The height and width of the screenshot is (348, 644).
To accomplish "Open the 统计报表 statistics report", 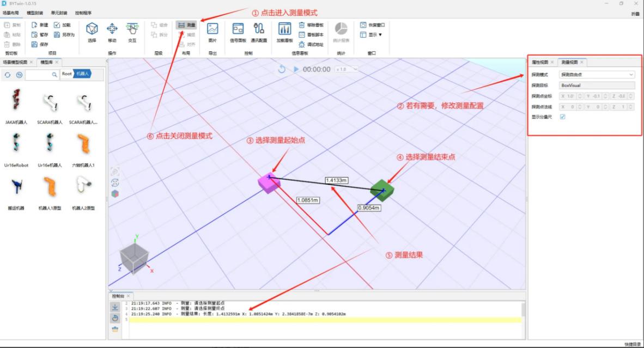I will 341,33.
